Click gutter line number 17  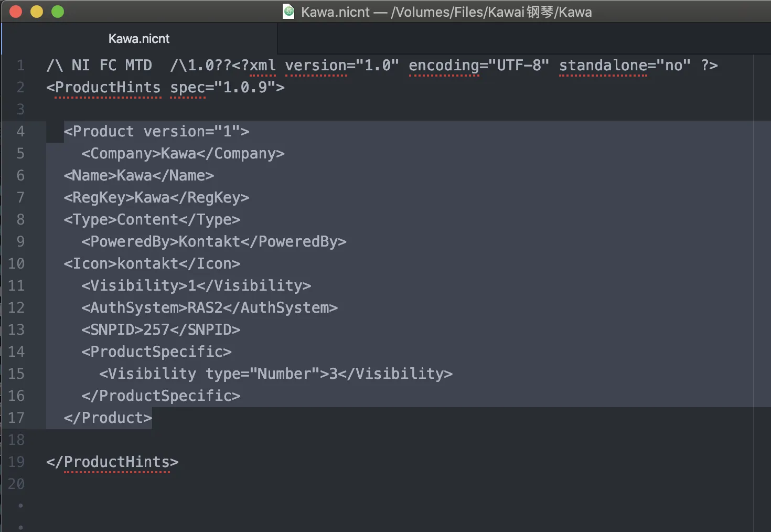point(16,418)
